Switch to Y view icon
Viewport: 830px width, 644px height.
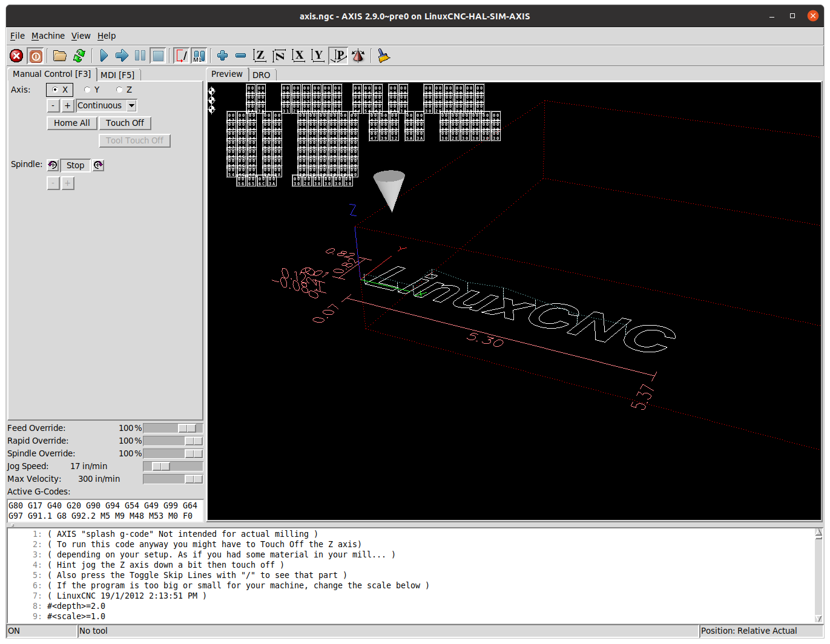pos(318,56)
